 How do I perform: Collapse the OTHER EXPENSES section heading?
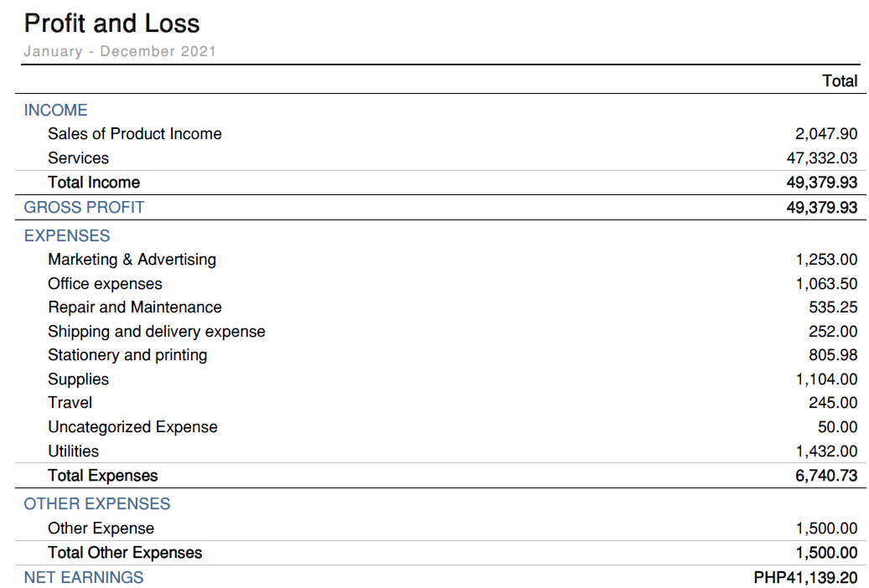96,503
